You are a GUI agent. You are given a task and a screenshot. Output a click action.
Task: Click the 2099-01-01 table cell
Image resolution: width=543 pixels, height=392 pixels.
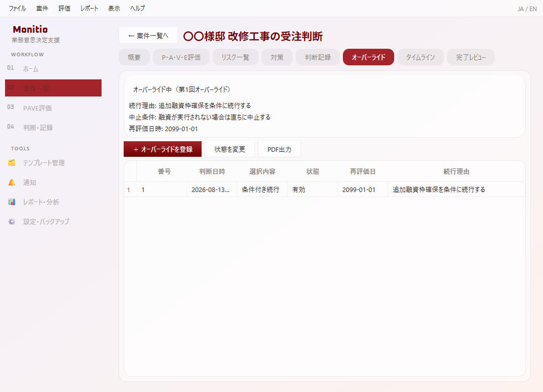[x=363, y=190]
